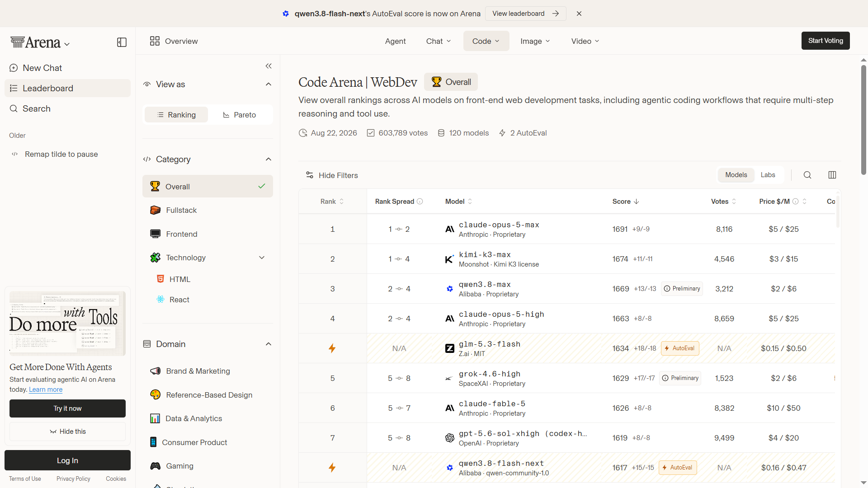This screenshot has width=868, height=488.
Task: Switch view to Ranking
Action: click(x=176, y=115)
